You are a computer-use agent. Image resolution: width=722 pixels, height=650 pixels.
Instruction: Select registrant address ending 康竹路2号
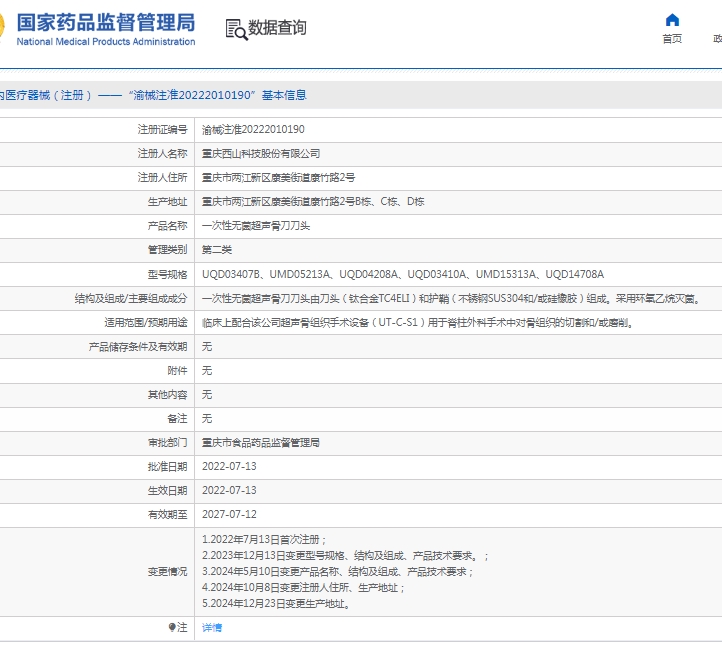coord(279,177)
